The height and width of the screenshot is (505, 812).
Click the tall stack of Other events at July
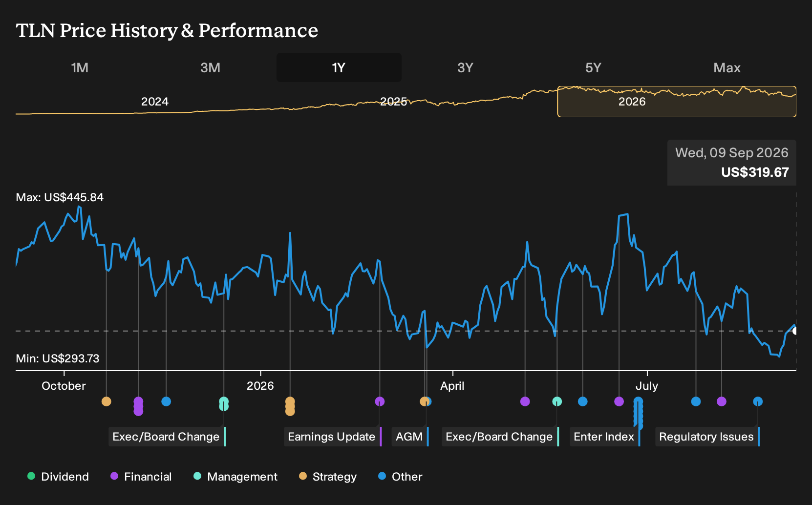pos(638,413)
